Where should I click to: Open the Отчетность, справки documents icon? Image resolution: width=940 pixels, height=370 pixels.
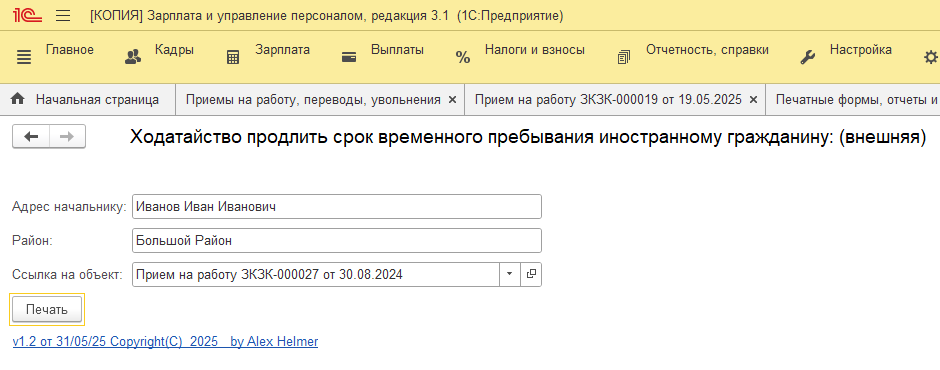(624, 58)
